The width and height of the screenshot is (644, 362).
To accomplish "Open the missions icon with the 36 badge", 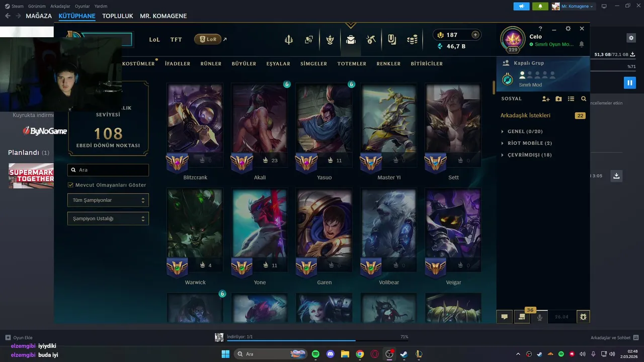I will [x=522, y=317].
